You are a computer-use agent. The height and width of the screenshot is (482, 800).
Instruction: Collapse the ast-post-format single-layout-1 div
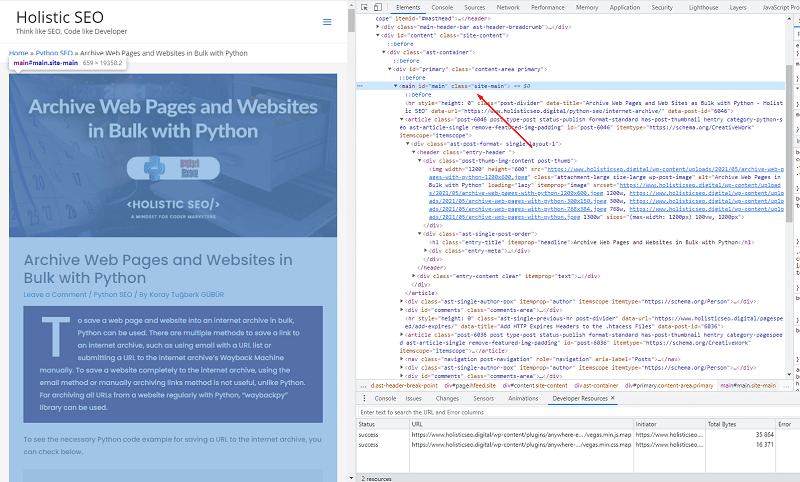point(407,144)
